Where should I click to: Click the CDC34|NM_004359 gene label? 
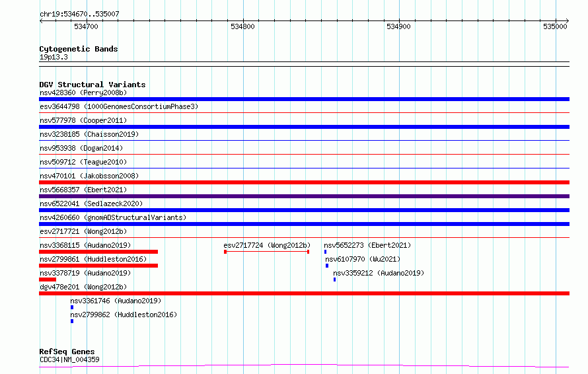click(x=69, y=359)
